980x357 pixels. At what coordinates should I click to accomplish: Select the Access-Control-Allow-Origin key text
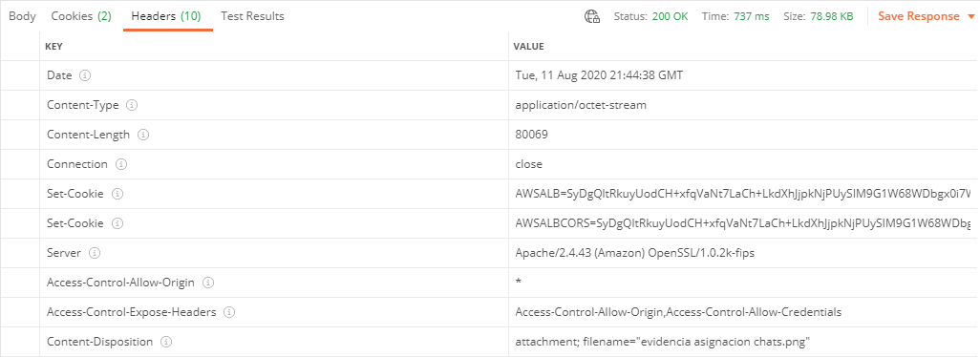coord(120,283)
